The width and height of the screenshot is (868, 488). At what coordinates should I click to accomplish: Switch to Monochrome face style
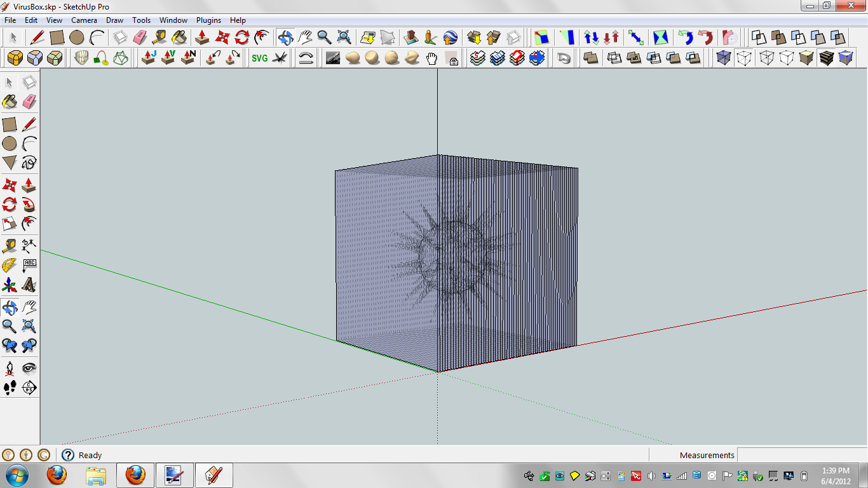(x=845, y=58)
